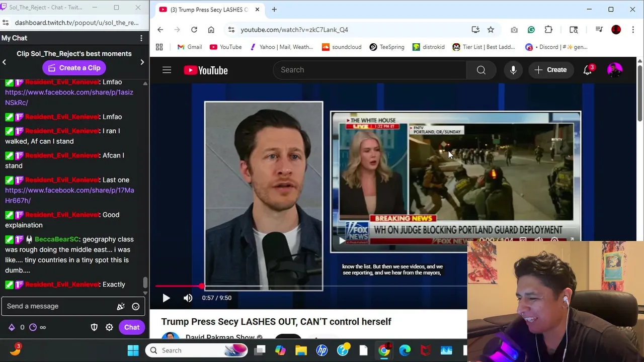Image resolution: width=644 pixels, height=362 pixels.
Task: Open Tier List bookmark
Action: 484,47
